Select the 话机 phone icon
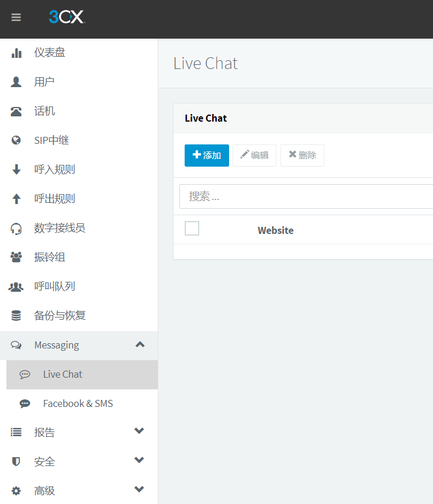Viewport: 433px width, 504px height. (16, 111)
